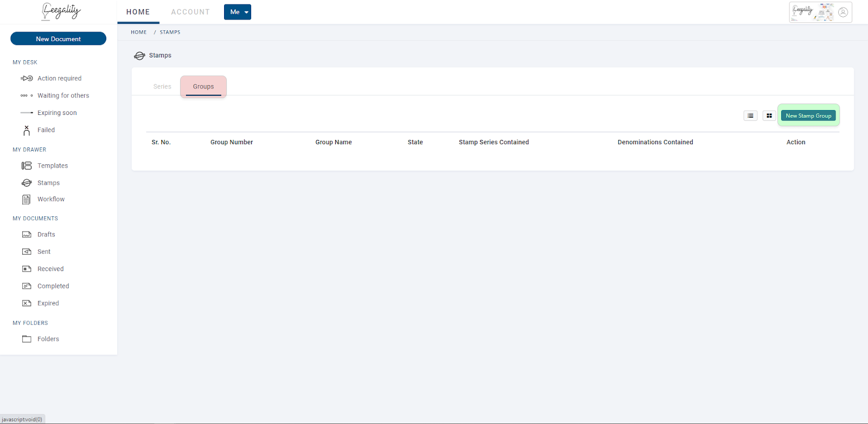
Task: Click the Action column header
Action: [x=796, y=142]
